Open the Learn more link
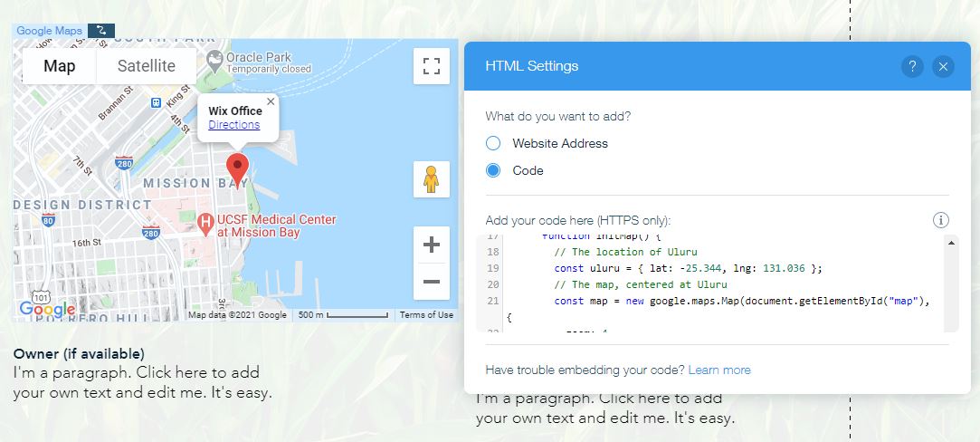 (719, 370)
